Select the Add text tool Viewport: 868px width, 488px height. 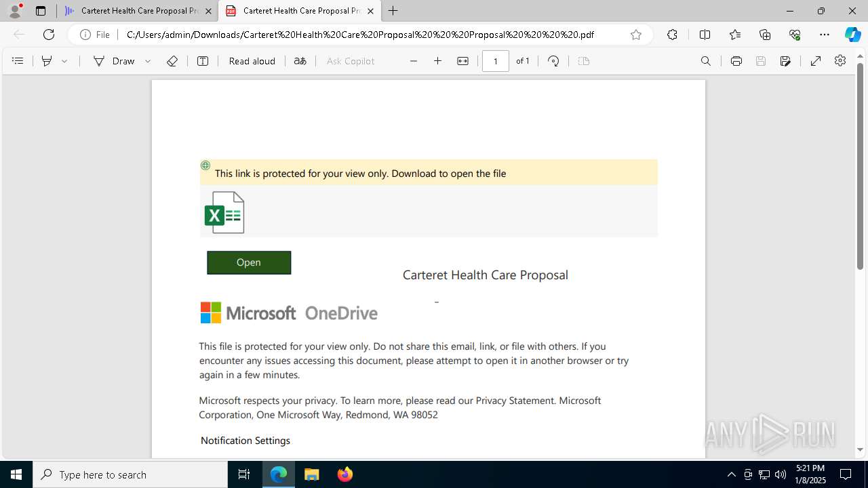tap(203, 61)
